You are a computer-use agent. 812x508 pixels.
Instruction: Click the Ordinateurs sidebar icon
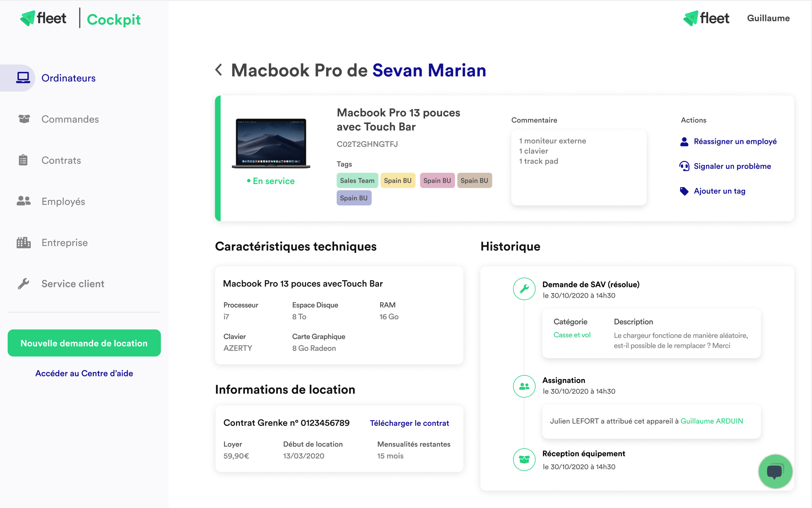tap(23, 77)
